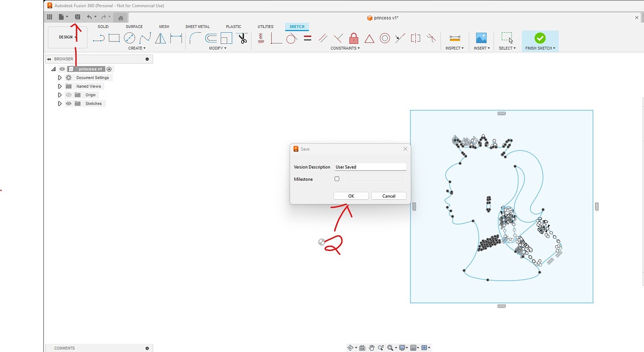Screen dimensions: 644x352
Task: Click inside the Version Description text field
Action: [x=370, y=167]
